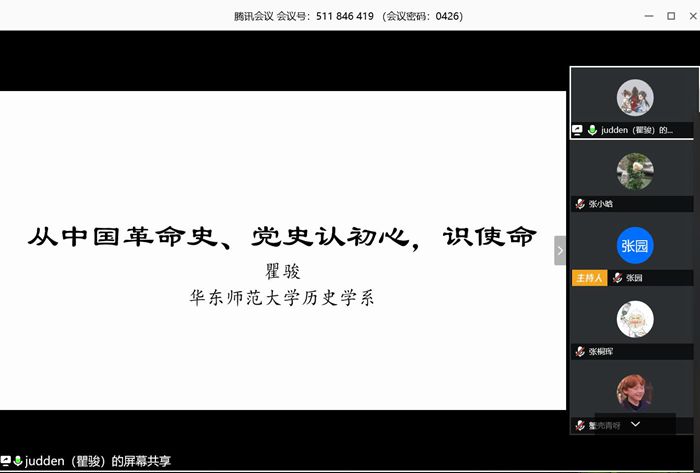Maximize the Tencent Meeting window
700x473 pixels.
[671, 16]
